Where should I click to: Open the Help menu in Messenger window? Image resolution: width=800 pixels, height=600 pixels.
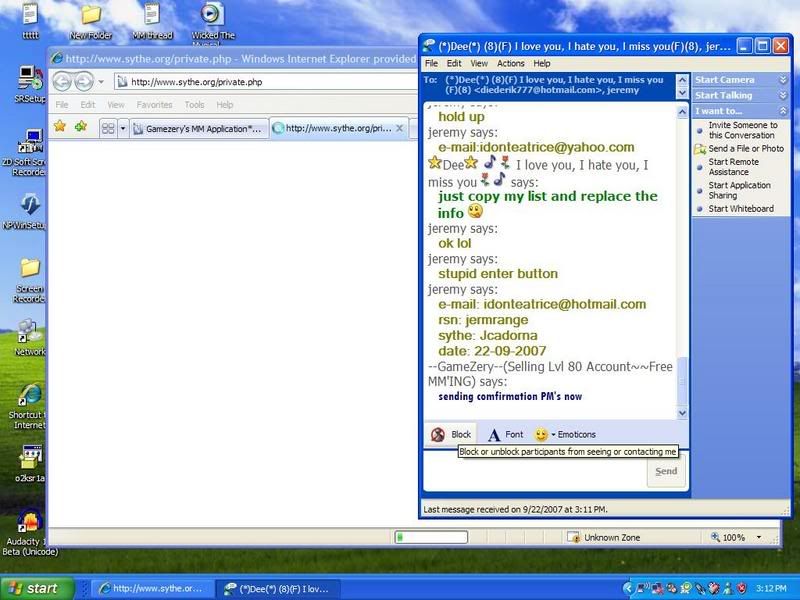pyautogui.click(x=542, y=63)
